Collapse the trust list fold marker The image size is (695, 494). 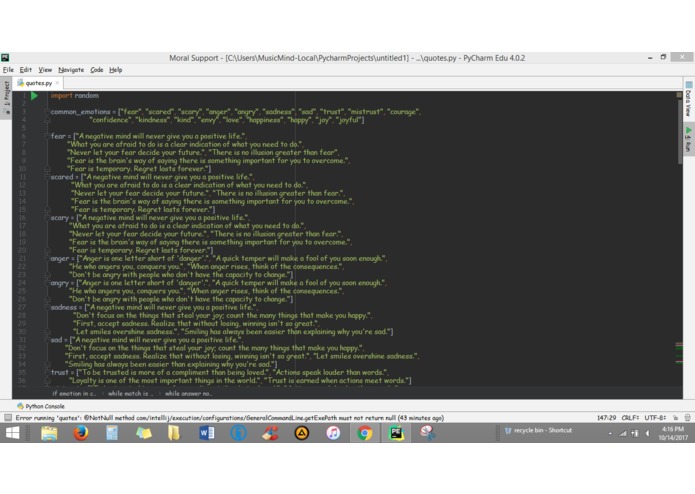tap(47, 372)
